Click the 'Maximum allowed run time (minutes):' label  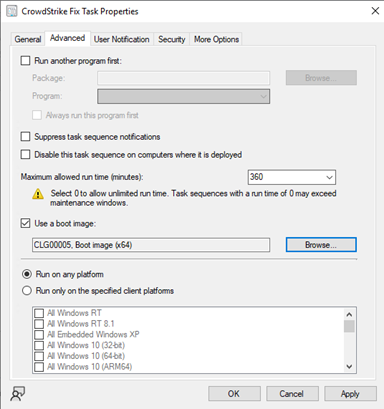coord(82,177)
